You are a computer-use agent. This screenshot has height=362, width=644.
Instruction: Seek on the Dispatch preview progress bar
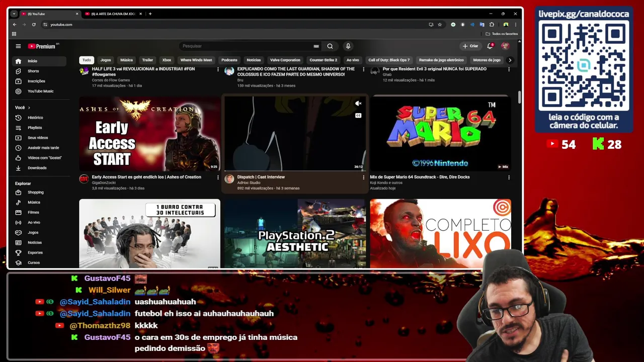coord(295,170)
